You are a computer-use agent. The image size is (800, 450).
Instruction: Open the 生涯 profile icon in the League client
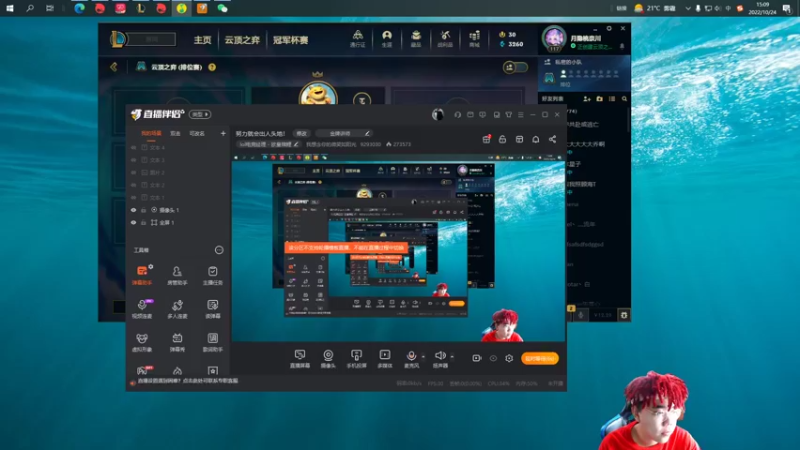(x=387, y=38)
